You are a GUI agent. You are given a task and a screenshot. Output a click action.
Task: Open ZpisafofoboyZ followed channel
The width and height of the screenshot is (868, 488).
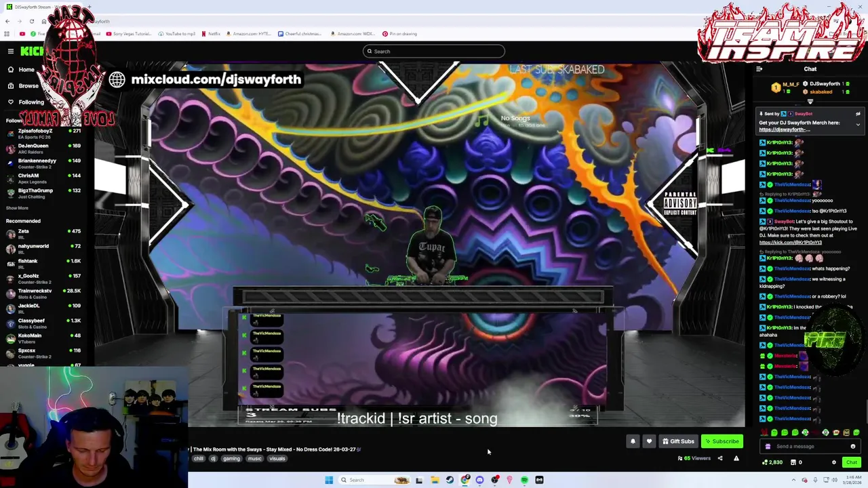(43, 133)
